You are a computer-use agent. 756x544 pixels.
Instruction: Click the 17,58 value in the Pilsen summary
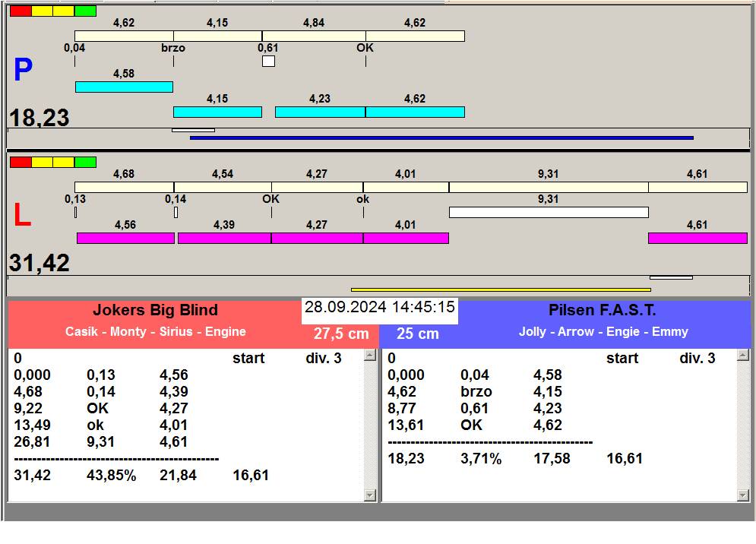pyautogui.click(x=552, y=459)
